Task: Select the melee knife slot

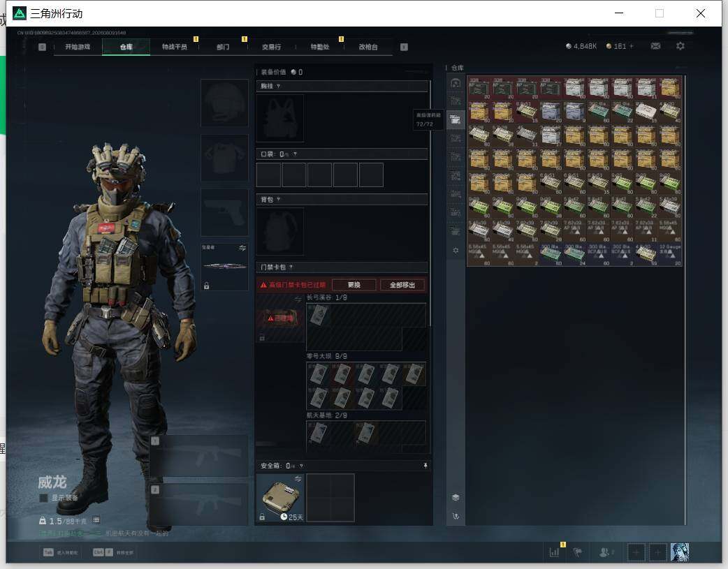Action: [x=224, y=267]
